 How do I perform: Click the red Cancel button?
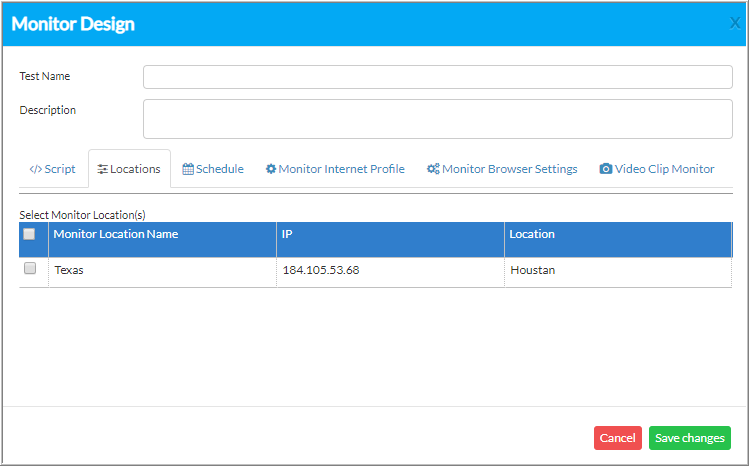coord(618,438)
